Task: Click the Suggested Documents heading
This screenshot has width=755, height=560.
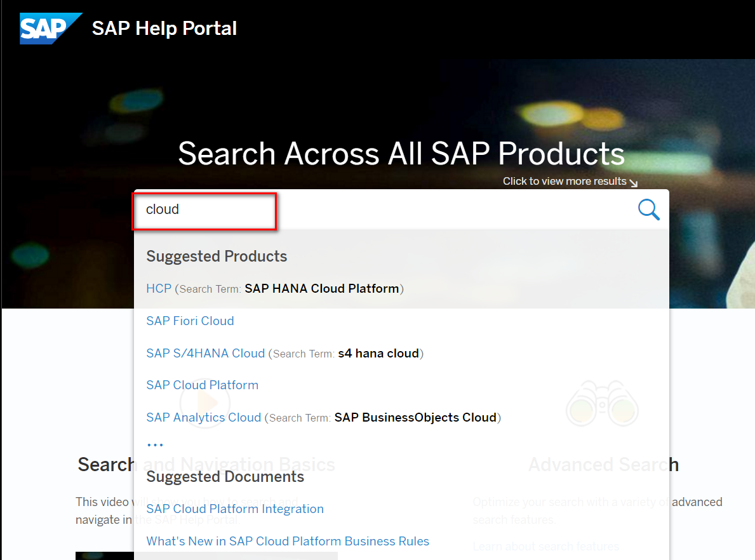Action: pyautogui.click(x=225, y=477)
